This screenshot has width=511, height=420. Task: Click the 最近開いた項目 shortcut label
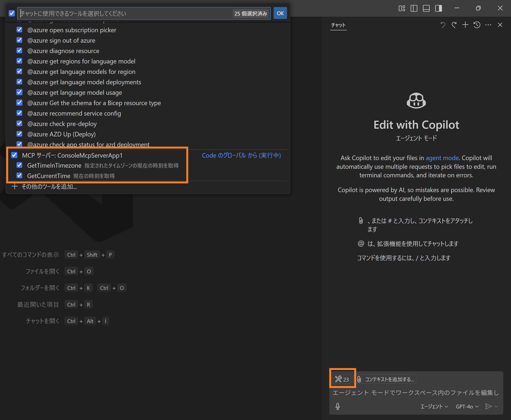[38, 305]
